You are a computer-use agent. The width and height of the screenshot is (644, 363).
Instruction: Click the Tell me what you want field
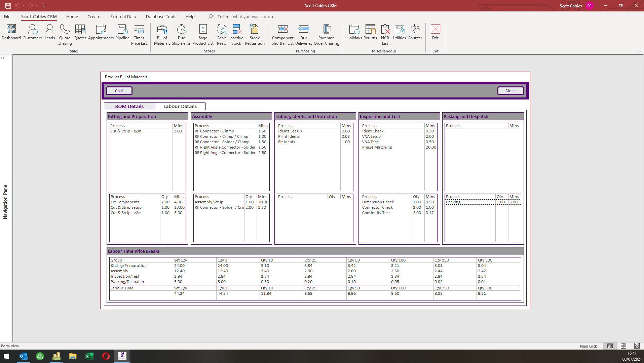point(245,16)
